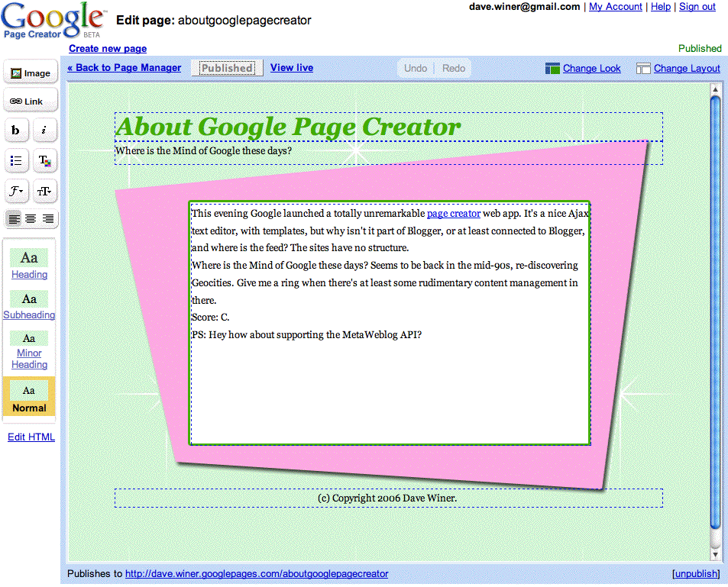Image resolution: width=728 pixels, height=587 pixels.
Task: Select the Normal text style
Action: [x=29, y=396]
